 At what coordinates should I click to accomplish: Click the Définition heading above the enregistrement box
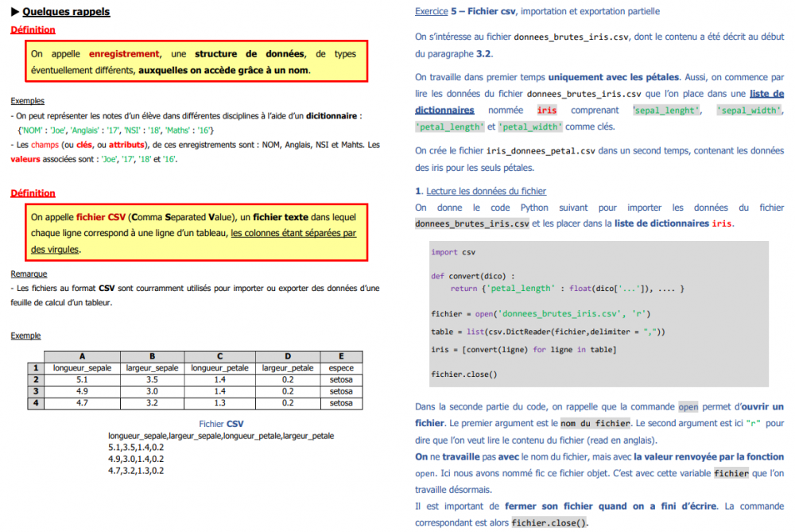[33, 30]
